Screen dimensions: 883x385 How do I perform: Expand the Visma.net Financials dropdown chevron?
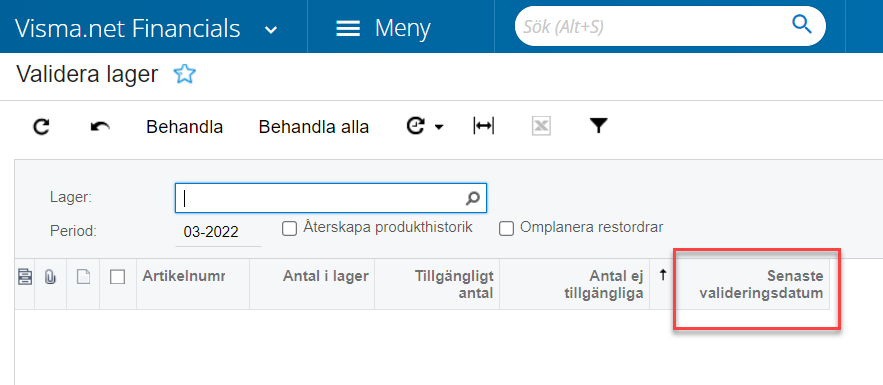(271, 29)
